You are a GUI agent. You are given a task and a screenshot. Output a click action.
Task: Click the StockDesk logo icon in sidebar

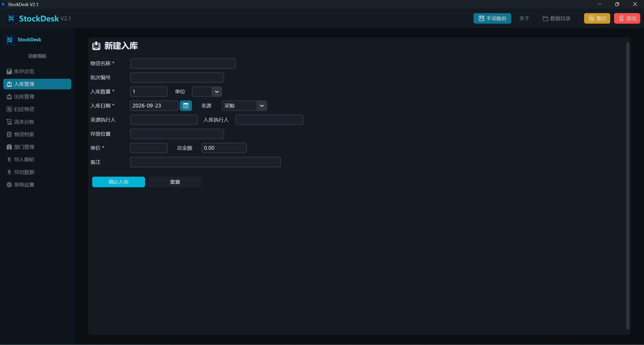click(10, 40)
